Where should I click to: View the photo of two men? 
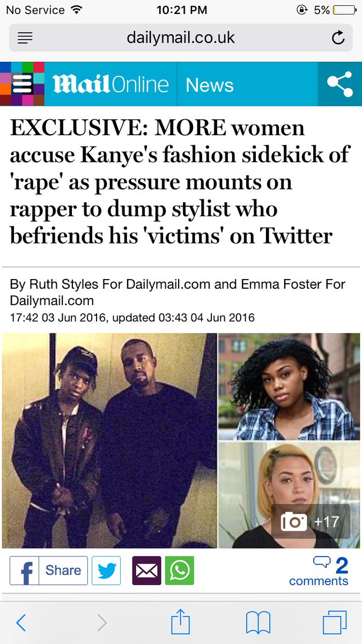(109, 441)
